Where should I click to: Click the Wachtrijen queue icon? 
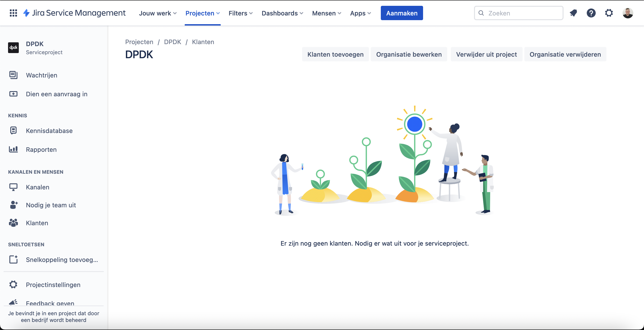click(x=13, y=75)
